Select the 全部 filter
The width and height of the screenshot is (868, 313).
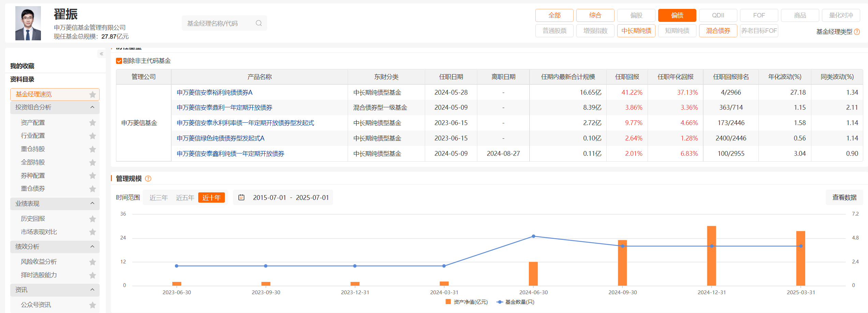pos(554,15)
